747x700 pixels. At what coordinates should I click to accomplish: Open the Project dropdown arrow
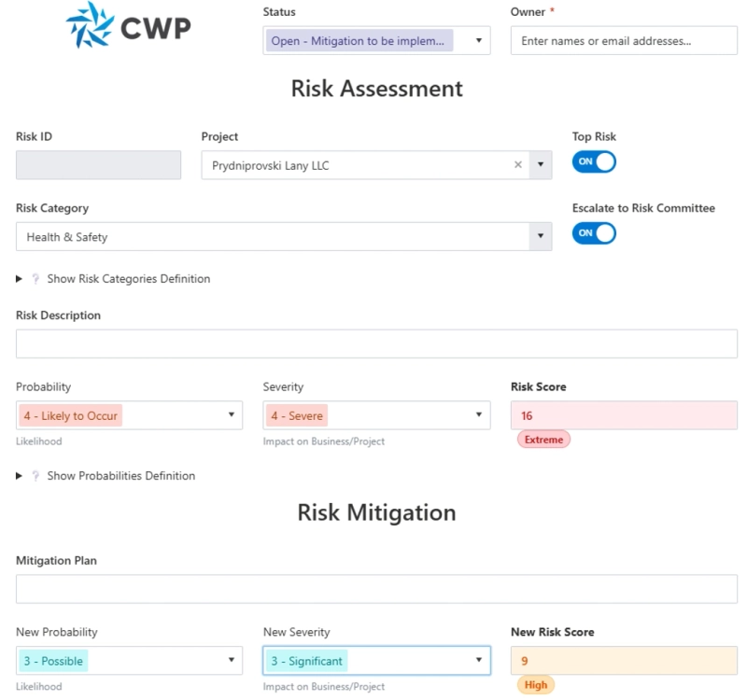coord(541,165)
